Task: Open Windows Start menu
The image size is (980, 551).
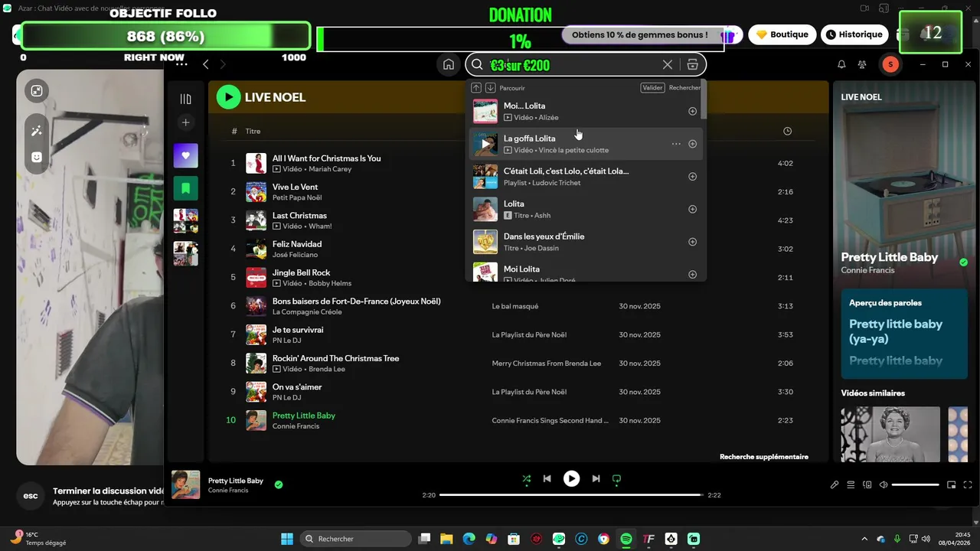Action: click(286, 539)
